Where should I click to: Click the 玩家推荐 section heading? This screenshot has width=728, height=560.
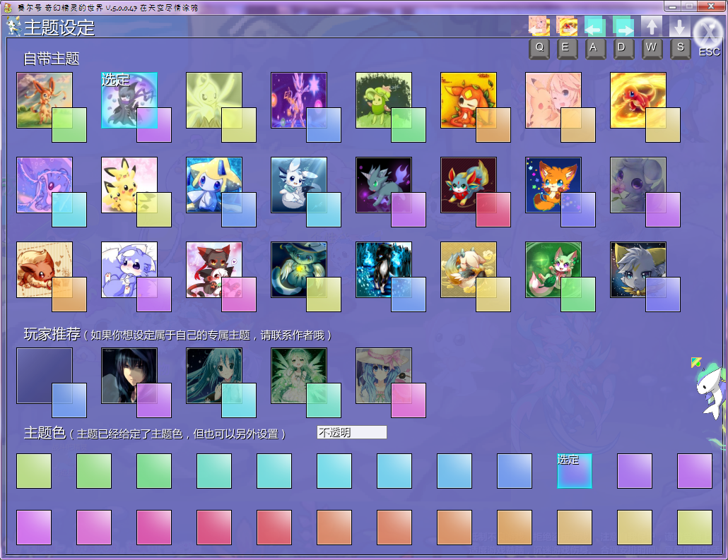coord(52,334)
